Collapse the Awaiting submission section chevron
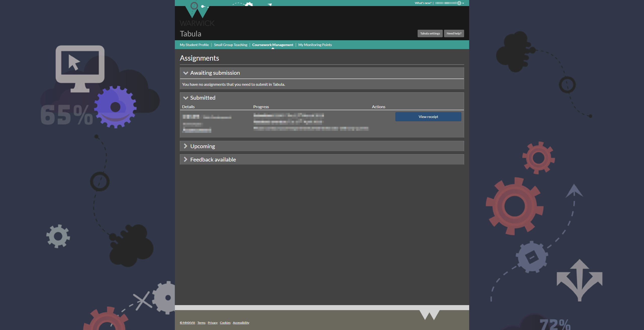 (x=186, y=73)
